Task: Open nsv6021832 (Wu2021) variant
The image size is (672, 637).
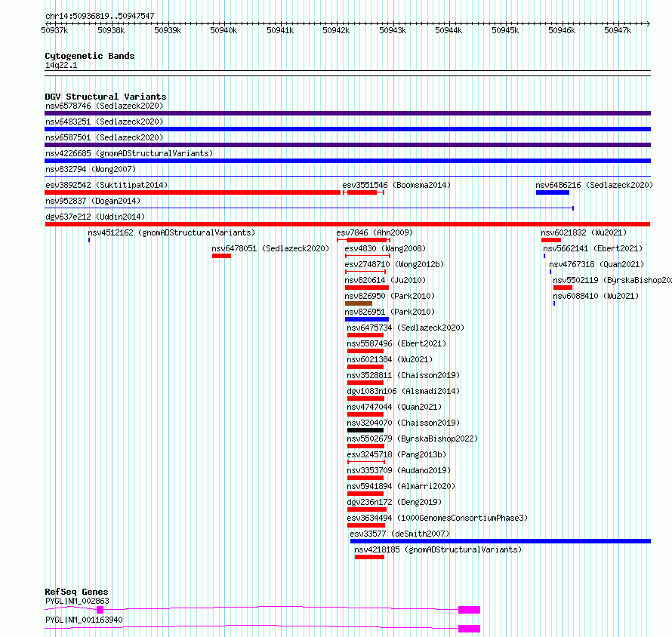Action: [x=584, y=232]
